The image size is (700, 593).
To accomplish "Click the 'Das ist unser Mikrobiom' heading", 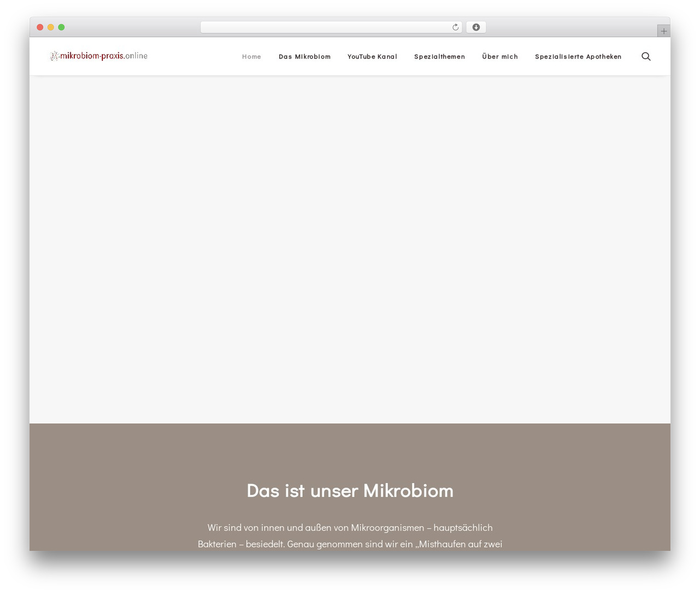I will pyautogui.click(x=350, y=490).
